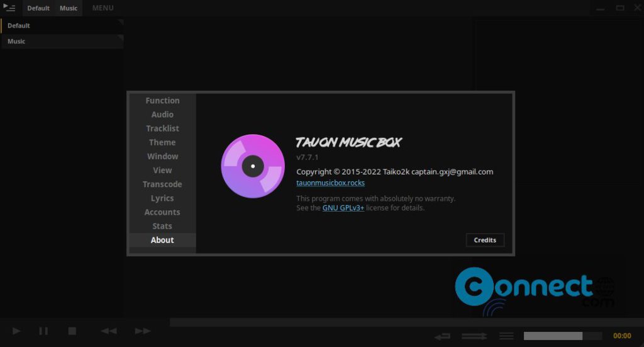
Task: Click the version text v7.7.1
Action: tap(307, 157)
